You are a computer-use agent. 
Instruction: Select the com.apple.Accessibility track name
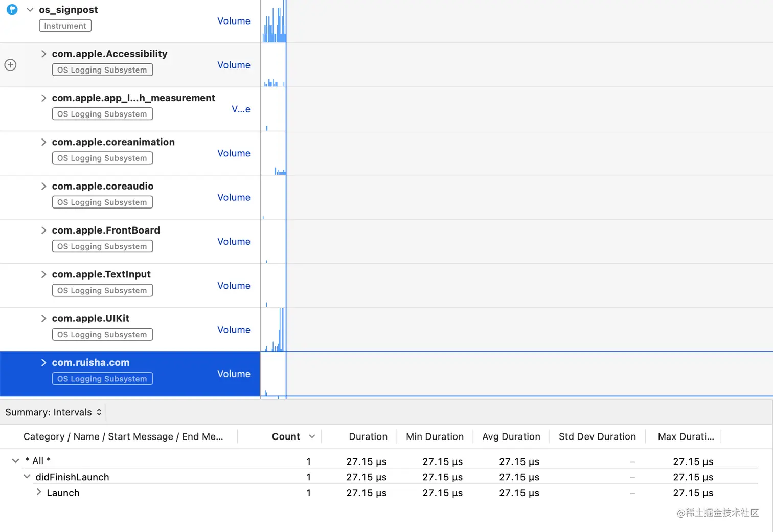pyautogui.click(x=109, y=54)
